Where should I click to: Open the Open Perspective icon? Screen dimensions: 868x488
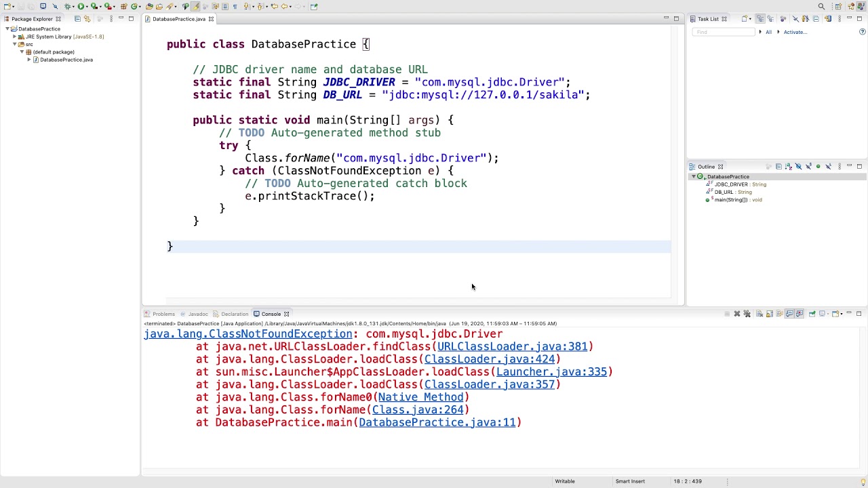point(839,6)
